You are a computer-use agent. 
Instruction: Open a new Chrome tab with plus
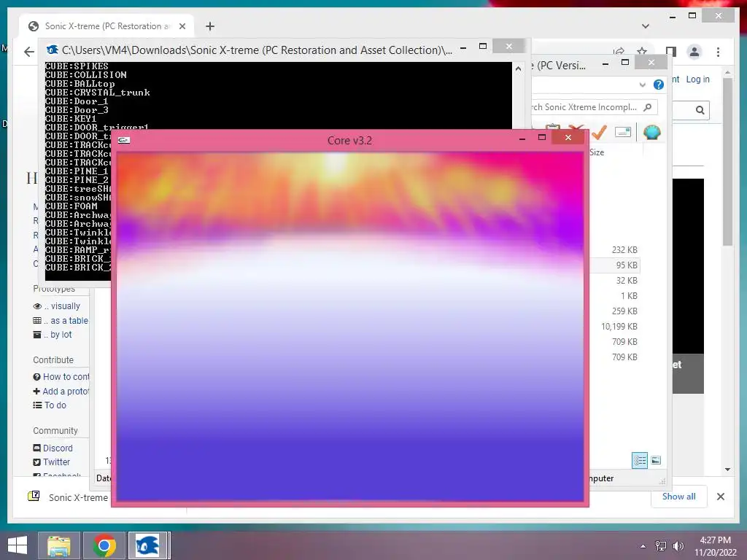(x=210, y=26)
